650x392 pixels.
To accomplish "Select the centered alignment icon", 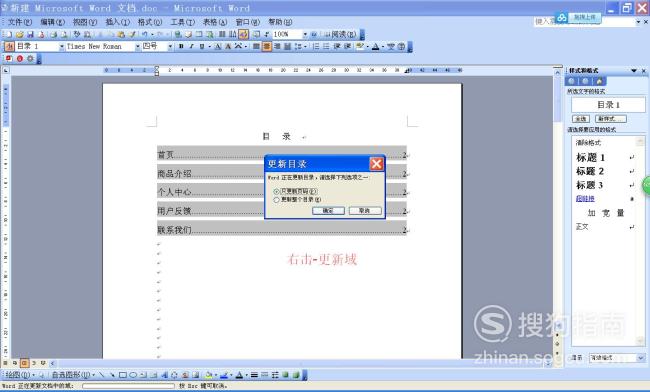I will pyautogui.click(x=267, y=46).
